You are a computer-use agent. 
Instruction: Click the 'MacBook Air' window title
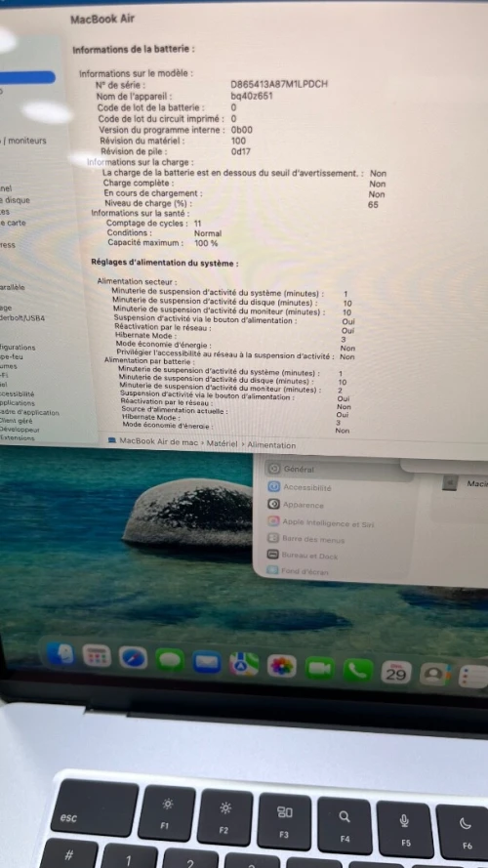tap(102, 20)
